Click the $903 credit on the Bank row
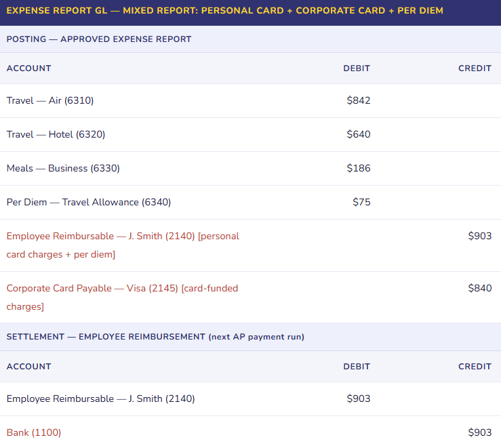This screenshot has width=501, height=448. pos(479,432)
